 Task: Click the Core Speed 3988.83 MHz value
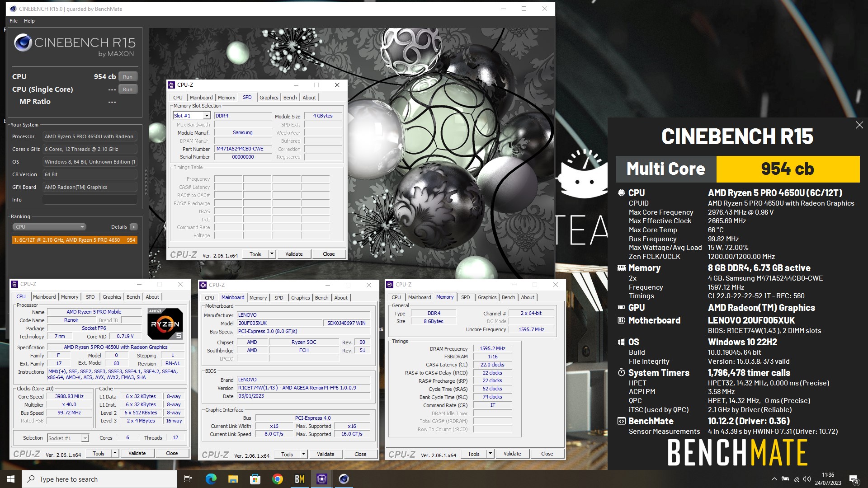point(69,397)
